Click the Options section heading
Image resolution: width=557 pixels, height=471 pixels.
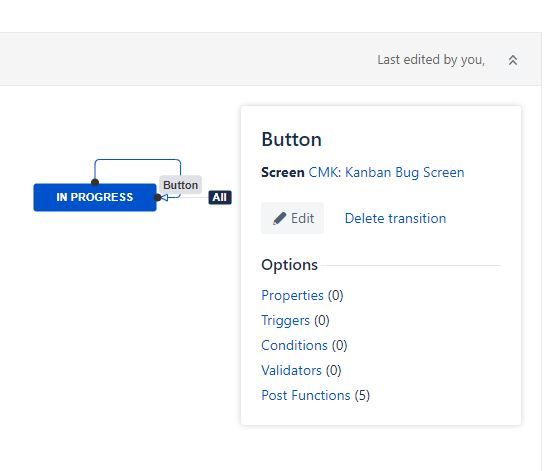click(x=290, y=265)
